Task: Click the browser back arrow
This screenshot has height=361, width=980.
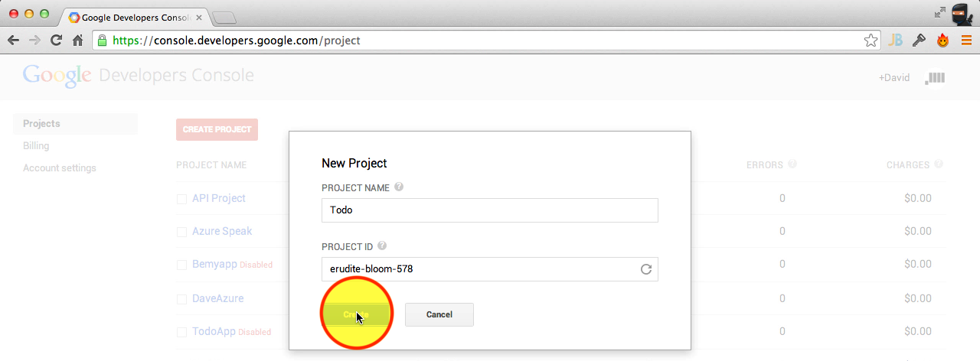Action: [x=13, y=41]
